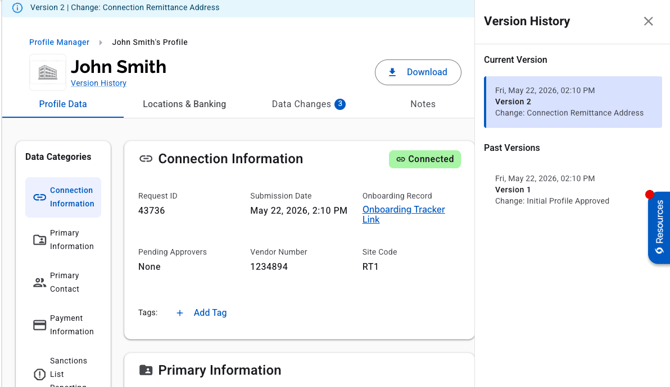
Task: Click the Version History link under name
Action: tap(98, 83)
